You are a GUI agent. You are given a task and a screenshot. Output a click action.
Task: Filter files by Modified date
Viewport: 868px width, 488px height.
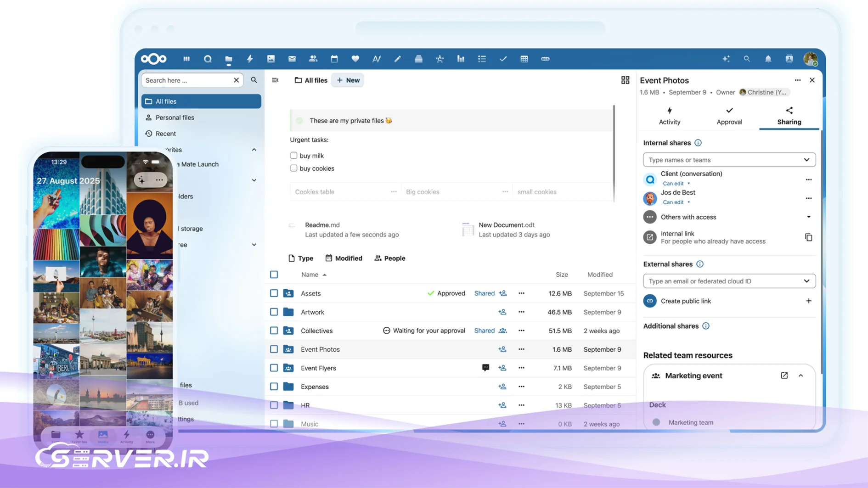(x=344, y=258)
